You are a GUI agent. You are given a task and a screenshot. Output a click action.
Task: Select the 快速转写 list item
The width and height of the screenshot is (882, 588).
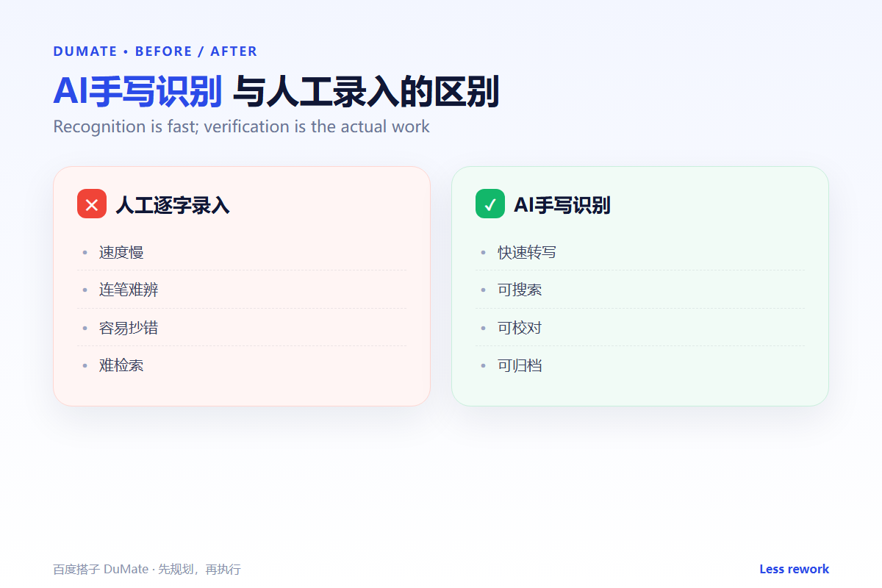[640, 252]
